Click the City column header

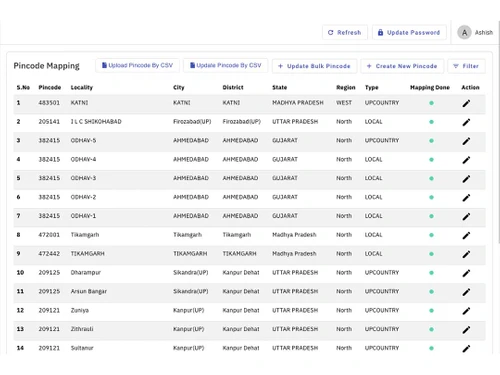point(179,87)
